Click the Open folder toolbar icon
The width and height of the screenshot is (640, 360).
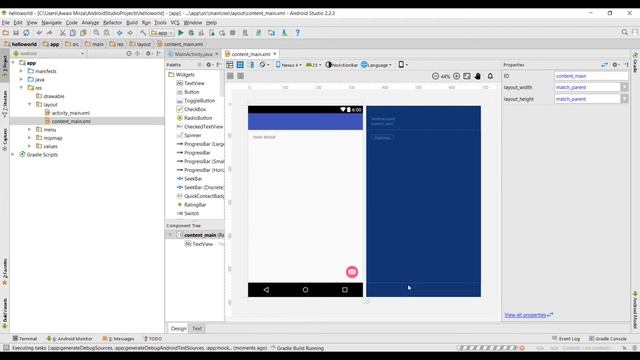(x=6, y=33)
